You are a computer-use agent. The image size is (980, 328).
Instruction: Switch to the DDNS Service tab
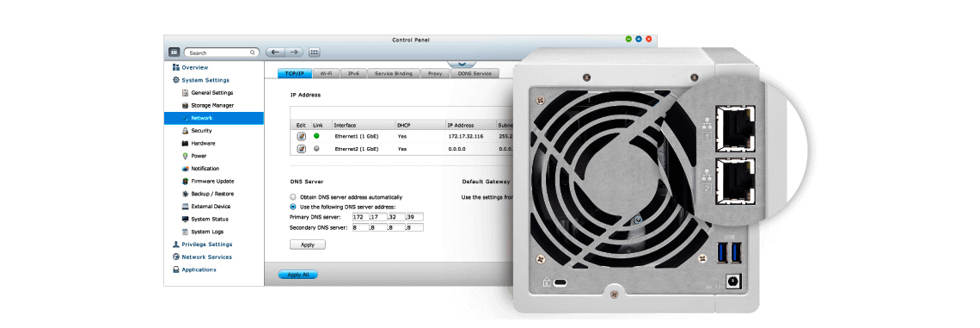[475, 73]
